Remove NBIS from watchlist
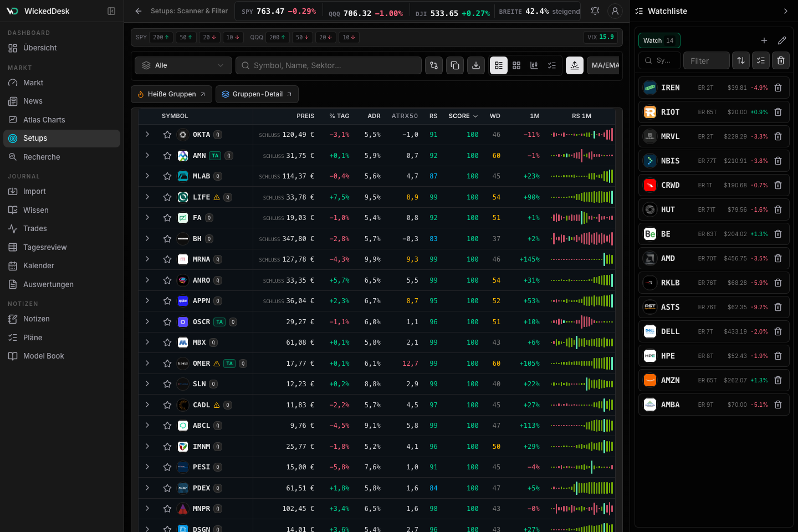 (x=778, y=161)
